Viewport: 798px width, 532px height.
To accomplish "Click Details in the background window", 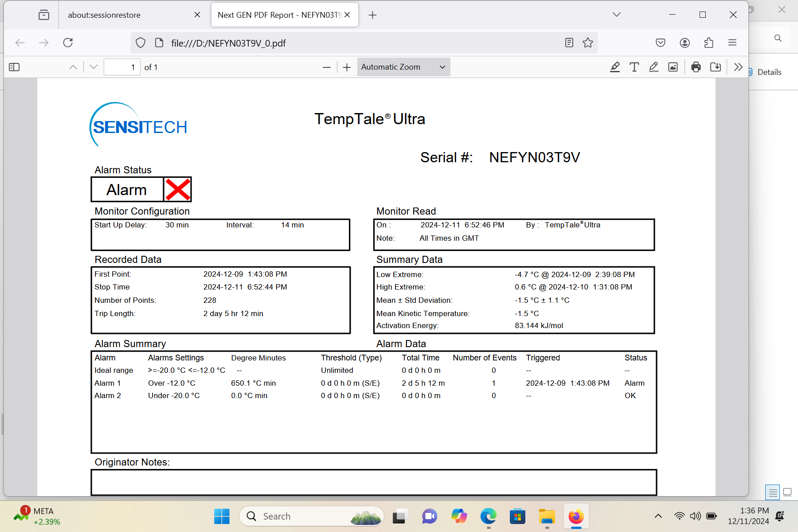I will [x=769, y=72].
